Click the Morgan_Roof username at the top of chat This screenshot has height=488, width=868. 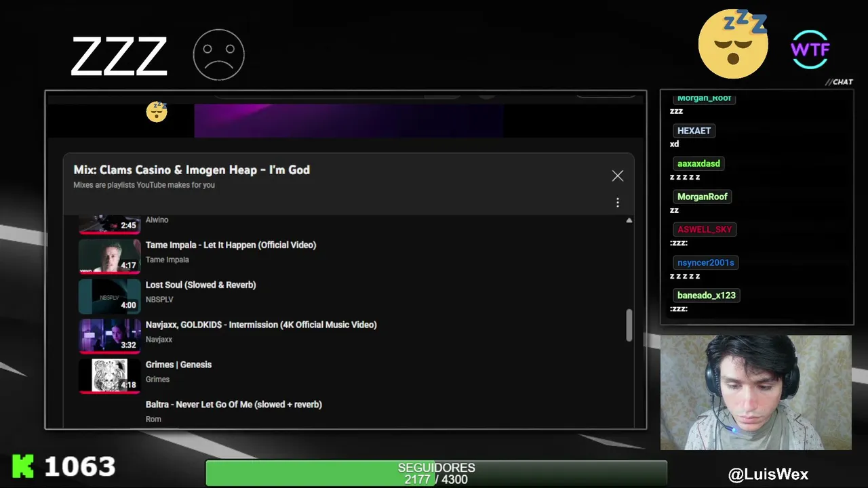pyautogui.click(x=704, y=98)
